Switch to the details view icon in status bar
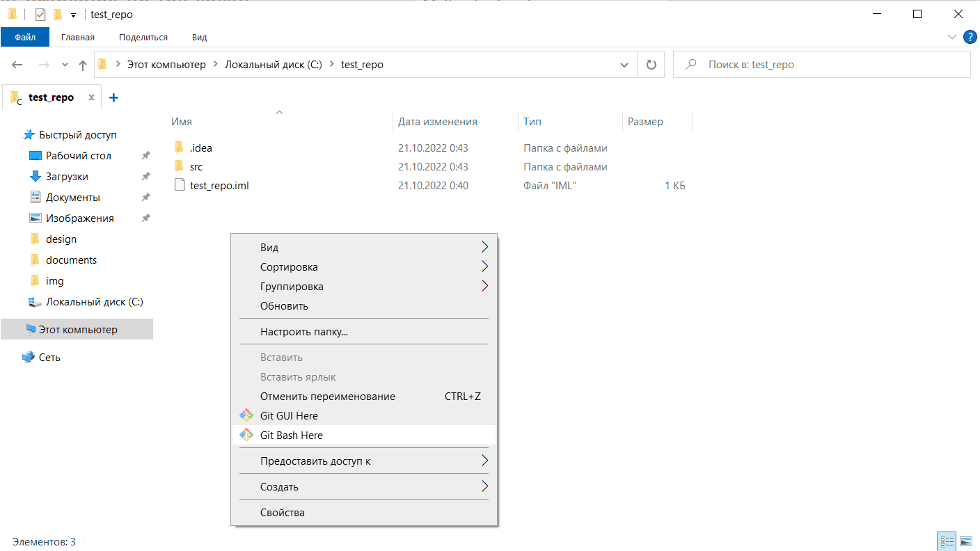Screen dimensions: 980x551 pyautogui.click(x=947, y=541)
